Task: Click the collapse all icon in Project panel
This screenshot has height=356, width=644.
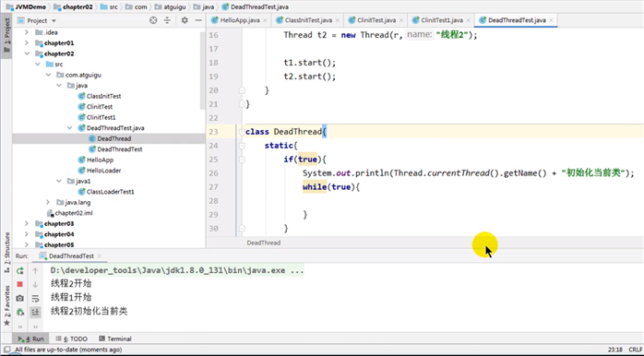Action: [x=167, y=20]
